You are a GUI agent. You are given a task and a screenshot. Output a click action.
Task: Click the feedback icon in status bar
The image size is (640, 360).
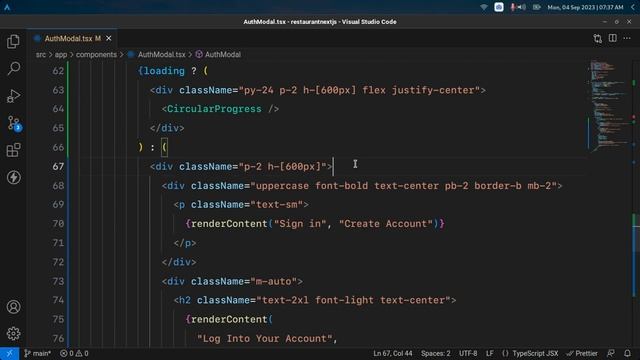click(x=611, y=353)
